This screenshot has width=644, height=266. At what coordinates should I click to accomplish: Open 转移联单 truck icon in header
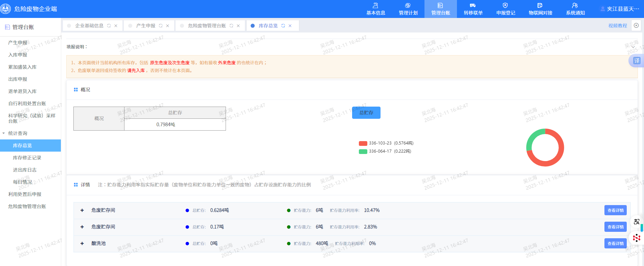pyautogui.click(x=473, y=6)
